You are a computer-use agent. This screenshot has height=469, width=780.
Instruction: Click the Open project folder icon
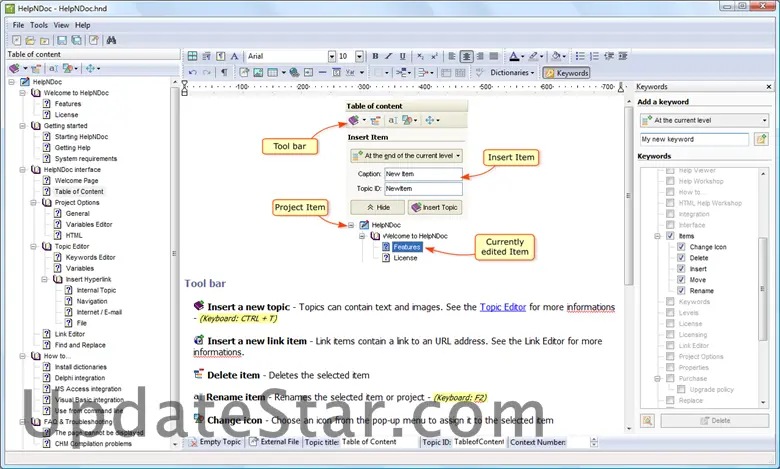[30, 40]
